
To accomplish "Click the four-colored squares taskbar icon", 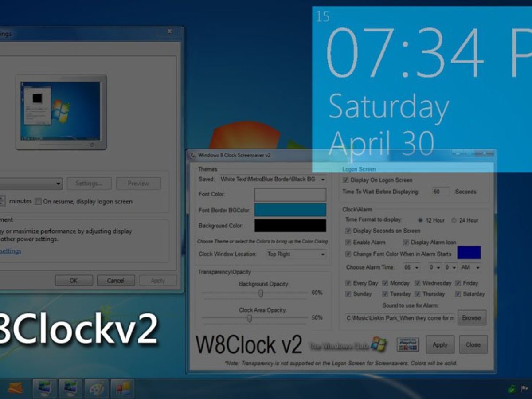I will (123, 388).
